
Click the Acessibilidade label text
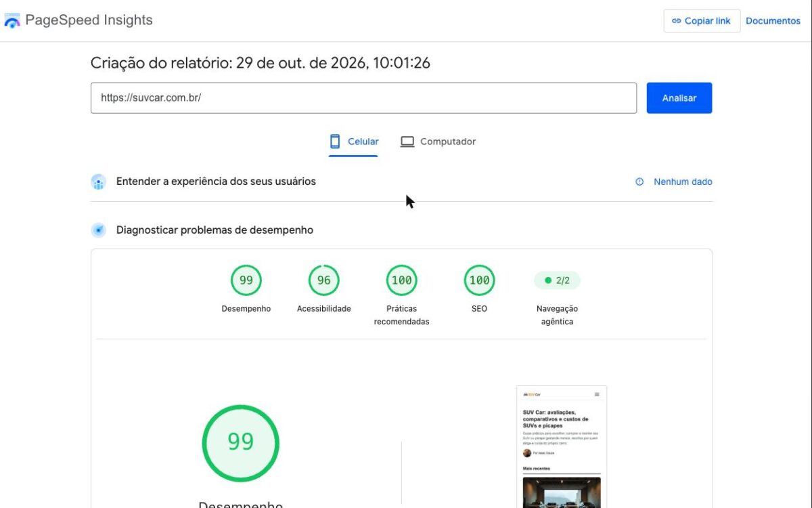pos(324,309)
